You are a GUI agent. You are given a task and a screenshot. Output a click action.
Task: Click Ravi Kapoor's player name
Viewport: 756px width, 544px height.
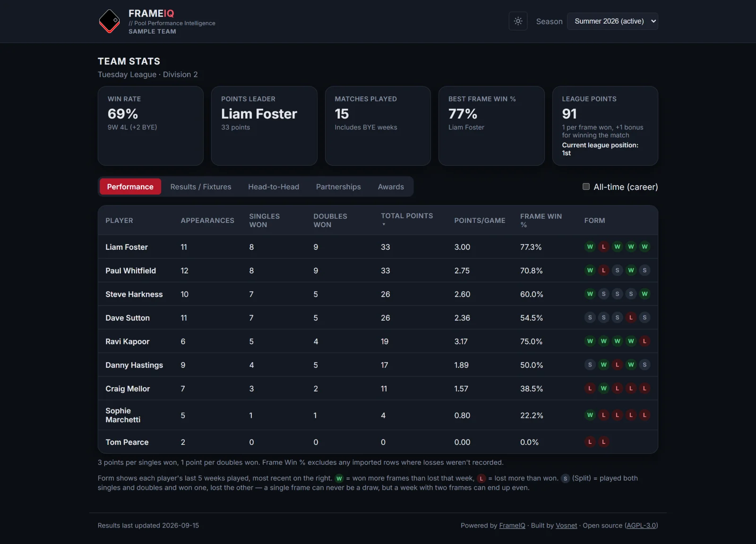coord(128,341)
